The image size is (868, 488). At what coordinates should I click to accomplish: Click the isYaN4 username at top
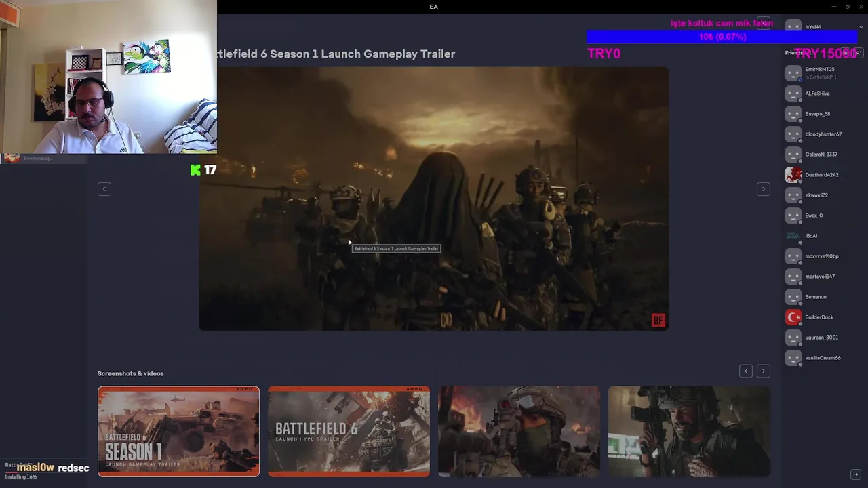pos(813,27)
